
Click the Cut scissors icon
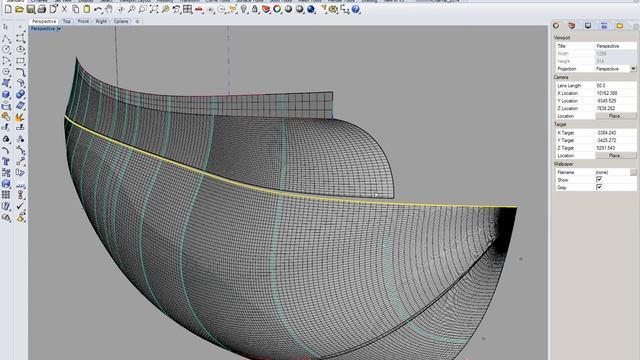point(64,9)
